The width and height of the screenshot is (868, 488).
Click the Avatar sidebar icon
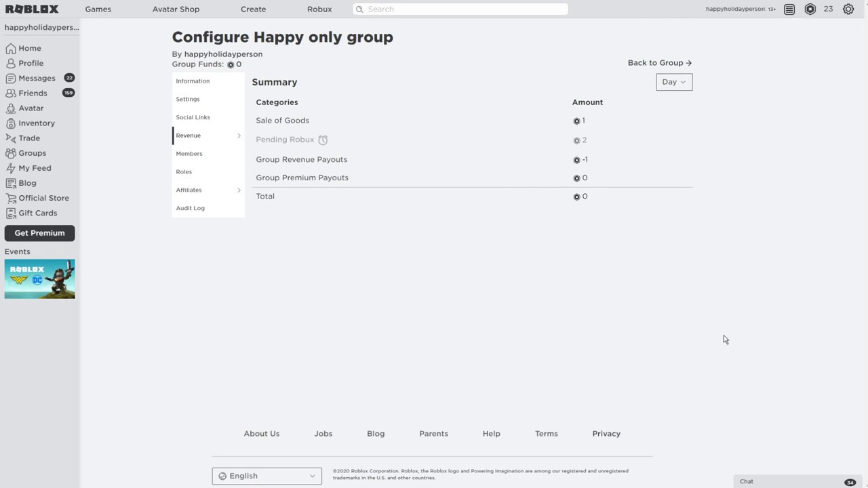click(10, 108)
